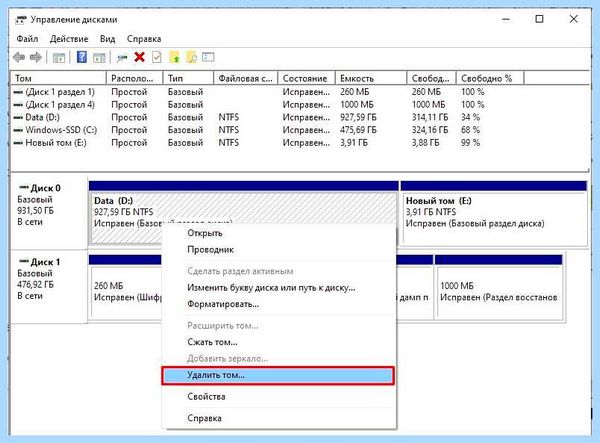Click the disk icon next to Диск 0
The image size is (600, 443).
24,187
